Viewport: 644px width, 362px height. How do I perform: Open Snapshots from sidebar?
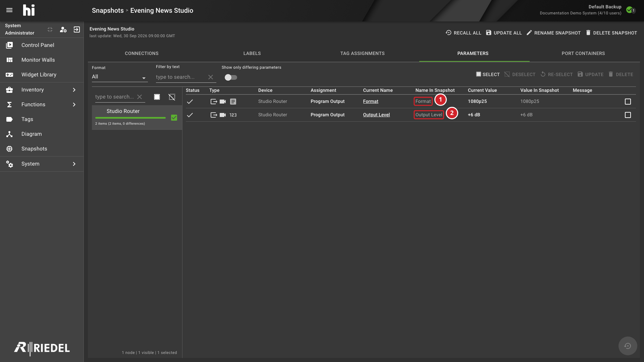(42, 148)
